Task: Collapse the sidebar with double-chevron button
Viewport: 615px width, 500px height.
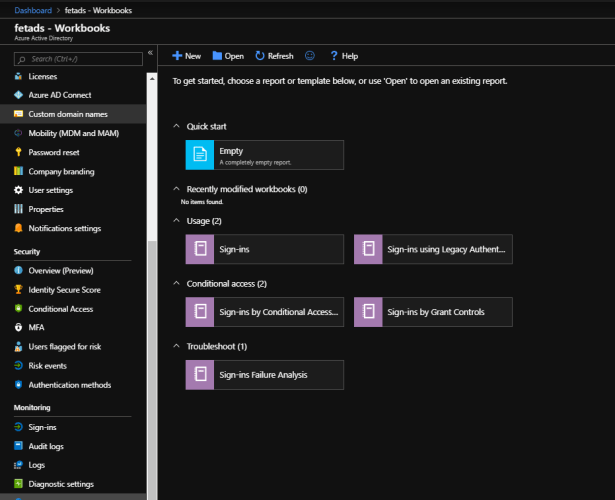Action: point(150,53)
